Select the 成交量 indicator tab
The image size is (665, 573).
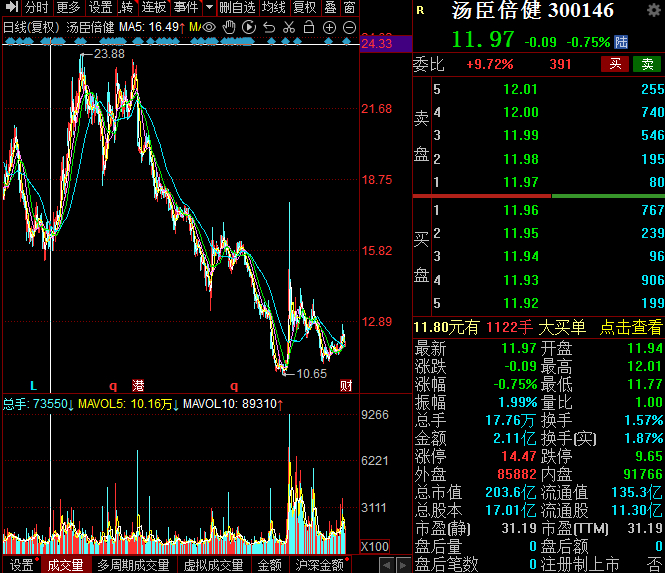[x=65, y=565]
